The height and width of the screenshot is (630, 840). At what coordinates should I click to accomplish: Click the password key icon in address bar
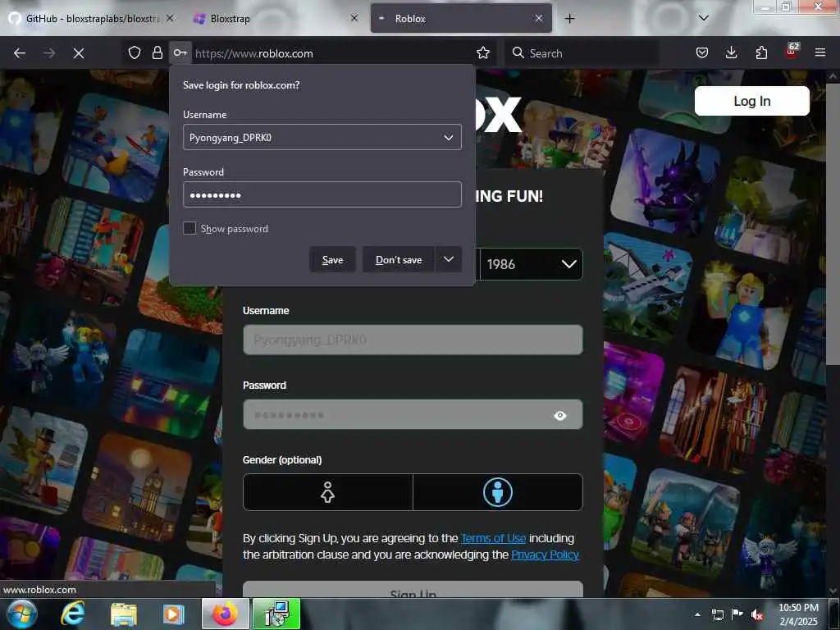pos(180,52)
